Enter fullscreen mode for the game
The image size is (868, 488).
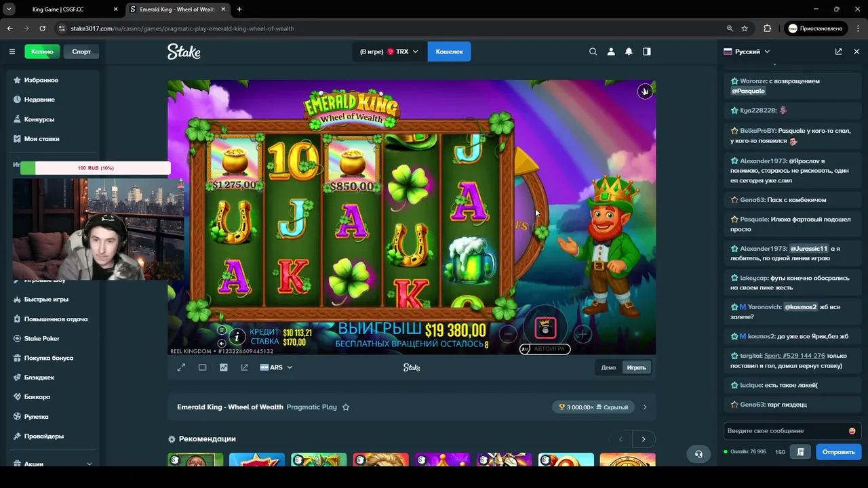click(181, 367)
